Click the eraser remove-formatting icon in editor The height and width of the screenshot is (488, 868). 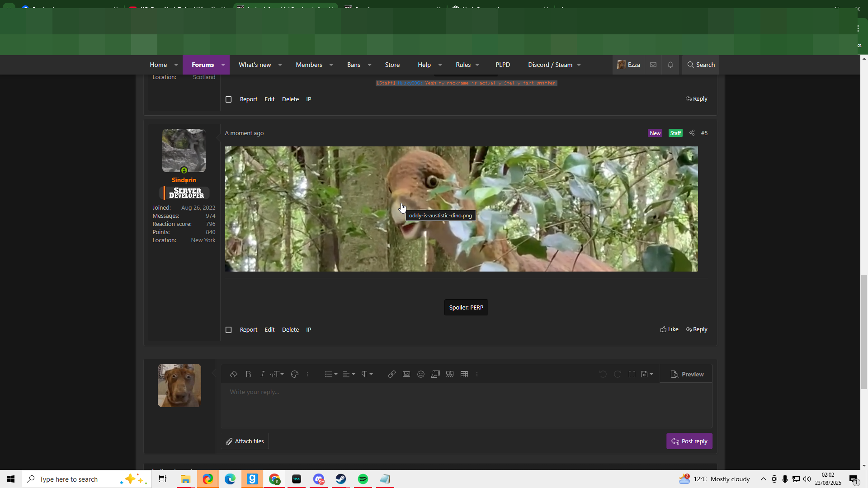234,374
